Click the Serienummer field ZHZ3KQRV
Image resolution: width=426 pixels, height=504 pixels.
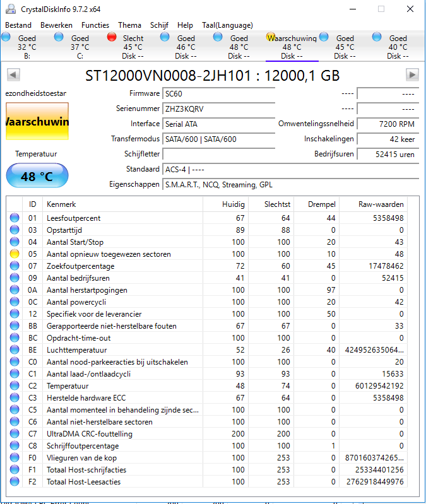pyautogui.click(x=219, y=109)
